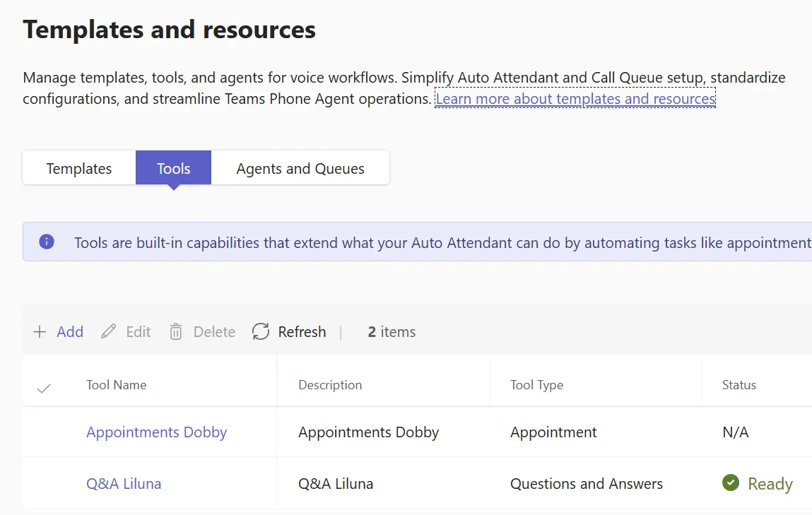Sort by Description column header
This screenshot has height=515, width=812.
(x=331, y=385)
